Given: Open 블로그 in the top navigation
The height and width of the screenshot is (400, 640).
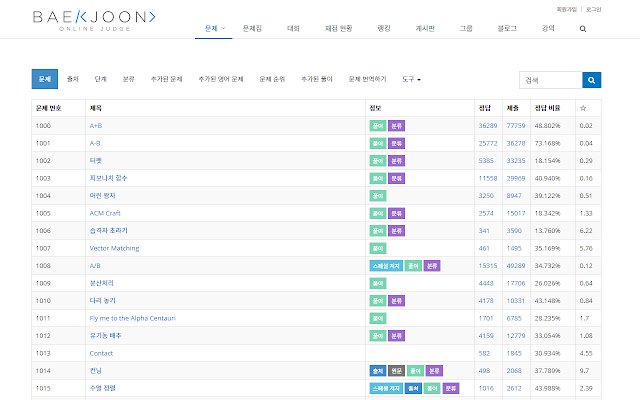Looking at the screenshot, I should [507, 29].
